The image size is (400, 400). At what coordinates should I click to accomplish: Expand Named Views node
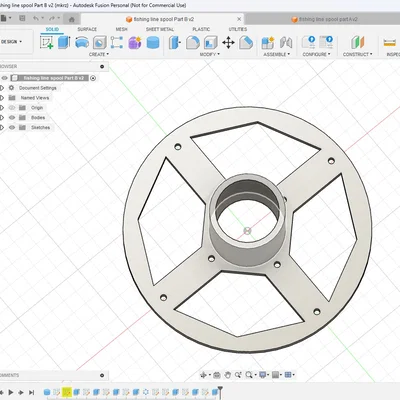point(2,98)
